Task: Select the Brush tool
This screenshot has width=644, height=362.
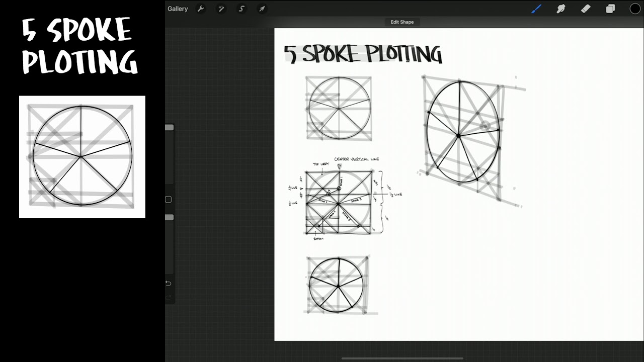Action: point(536,9)
